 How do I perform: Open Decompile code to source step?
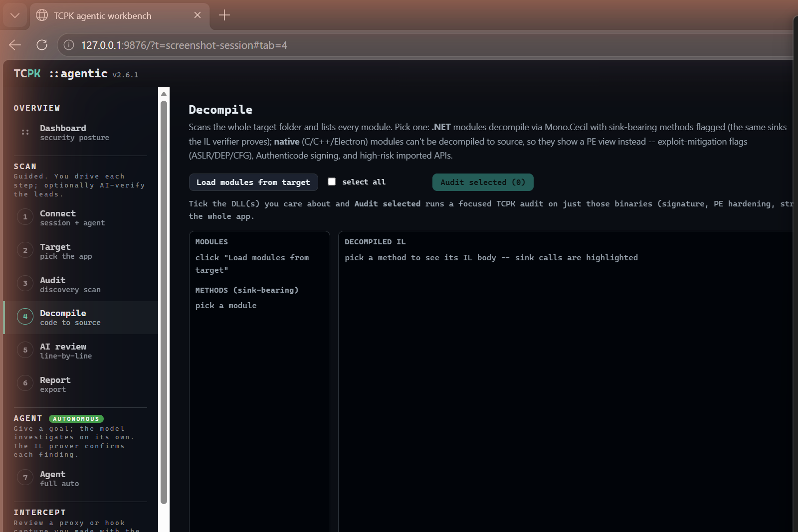click(81, 318)
